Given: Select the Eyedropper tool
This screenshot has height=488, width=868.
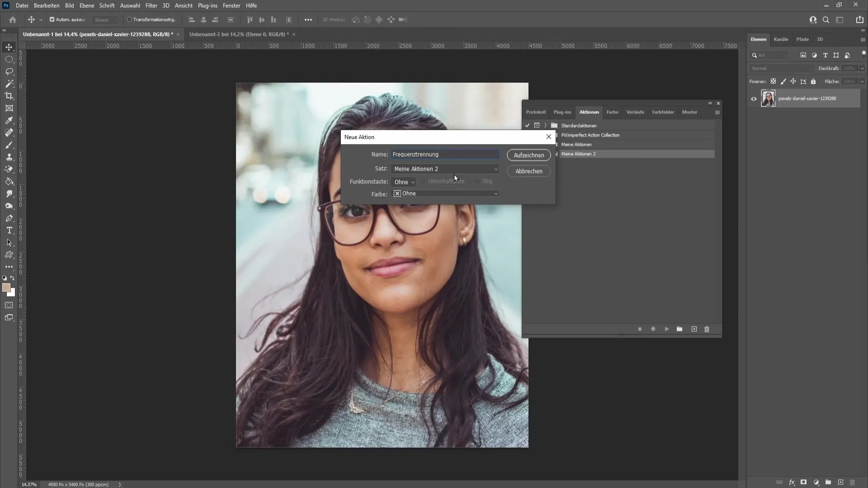Looking at the screenshot, I should [9, 120].
